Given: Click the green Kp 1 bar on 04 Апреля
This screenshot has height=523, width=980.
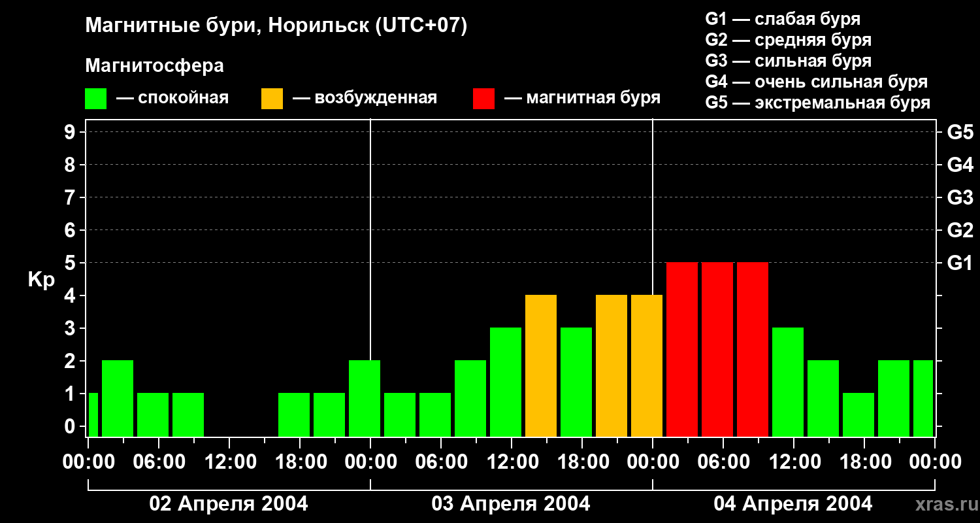Looking at the screenshot, I should pyautogui.click(x=858, y=414).
